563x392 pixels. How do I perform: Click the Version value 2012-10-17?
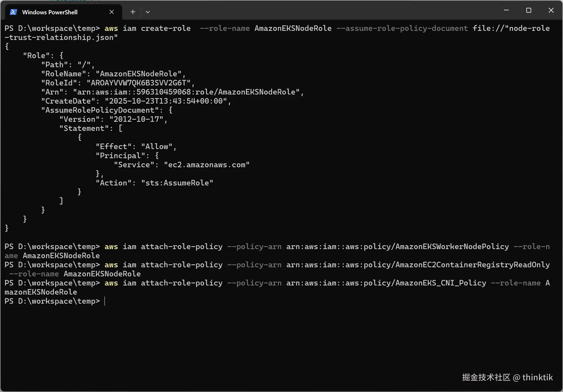coord(136,119)
